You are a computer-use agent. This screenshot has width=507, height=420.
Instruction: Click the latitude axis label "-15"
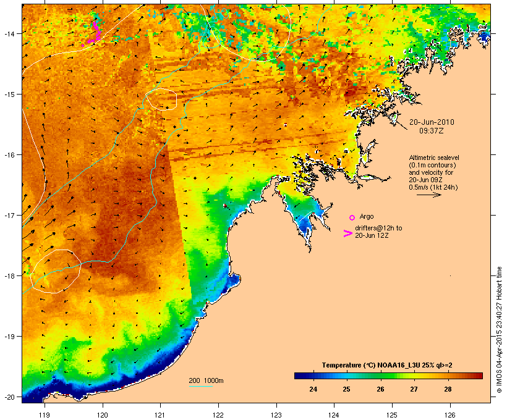click(x=9, y=94)
